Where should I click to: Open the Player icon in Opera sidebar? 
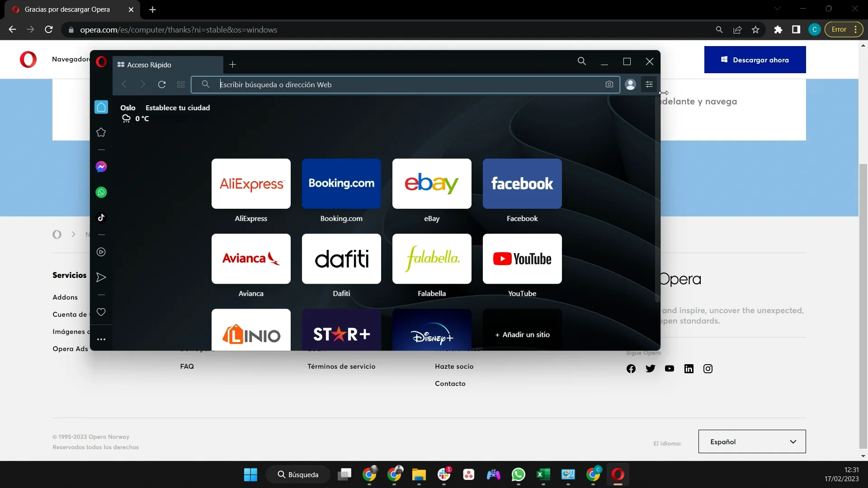tap(101, 252)
